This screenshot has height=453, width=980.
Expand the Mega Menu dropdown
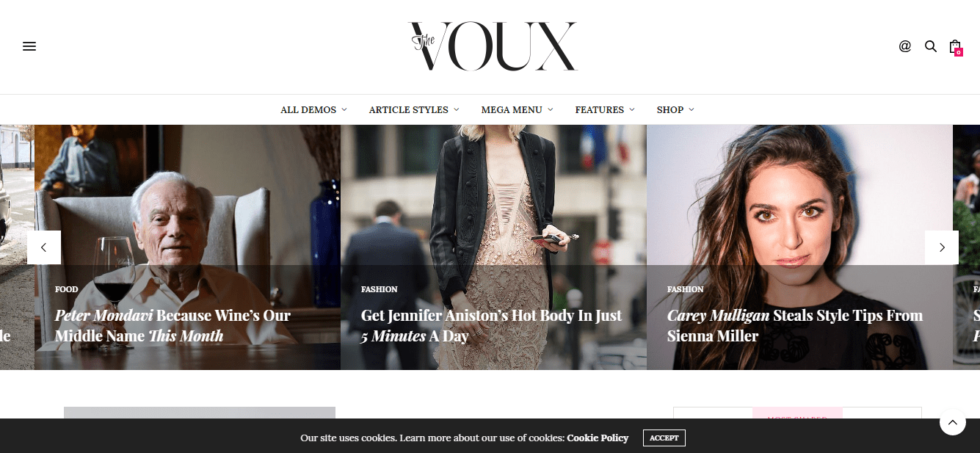(517, 110)
